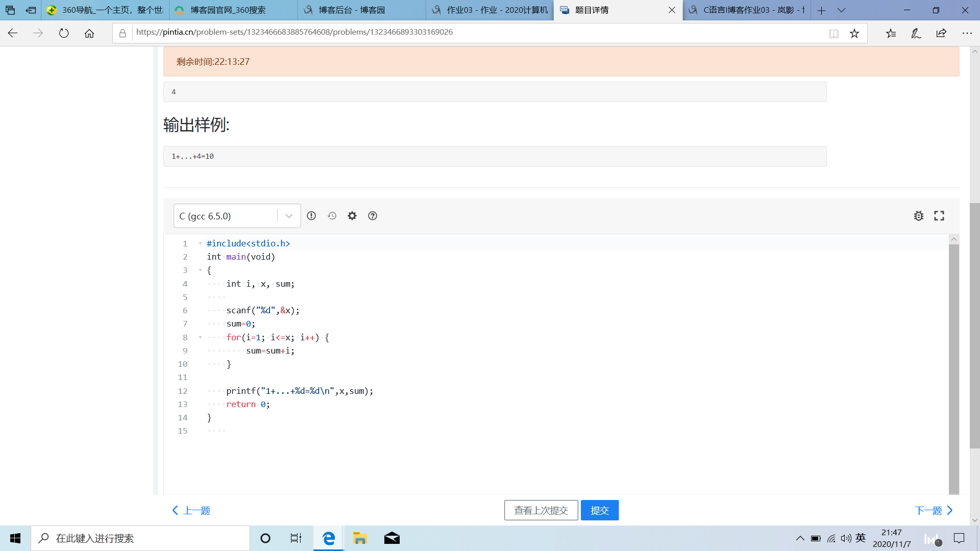
Task: Open the browser share icon
Action: coord(941,33)
